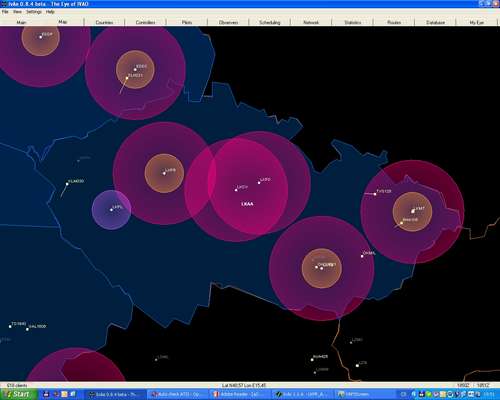The width and height of the screenshot is (500, 400).
Task: Open the File menu
Action: pyautogui.click(x=5, y=12)
